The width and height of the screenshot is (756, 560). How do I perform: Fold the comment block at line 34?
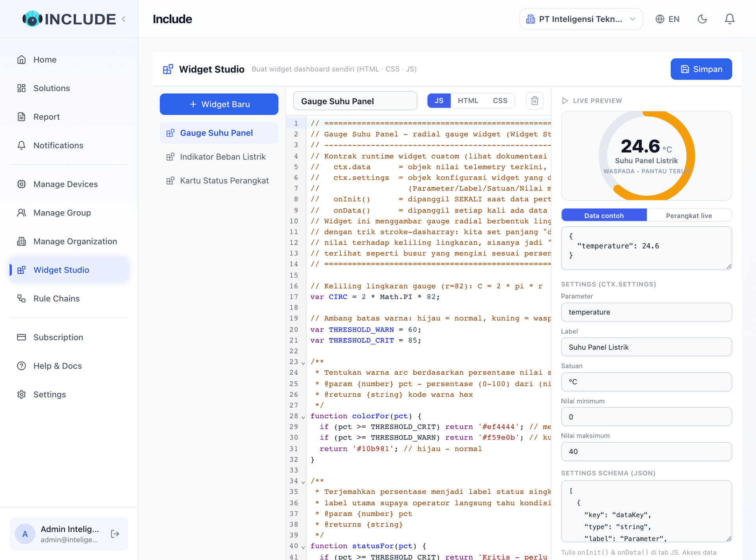point(303,482)
